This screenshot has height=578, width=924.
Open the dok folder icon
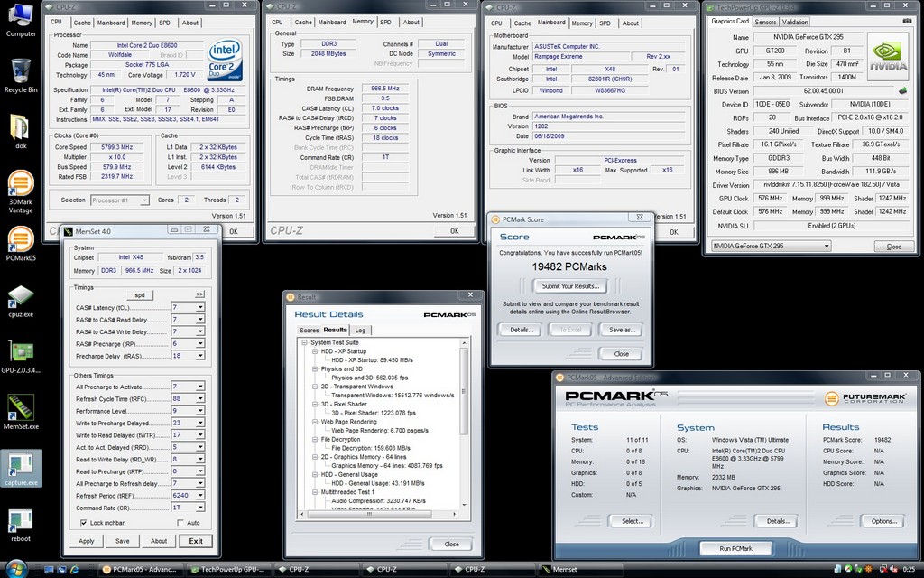[21, 131]
